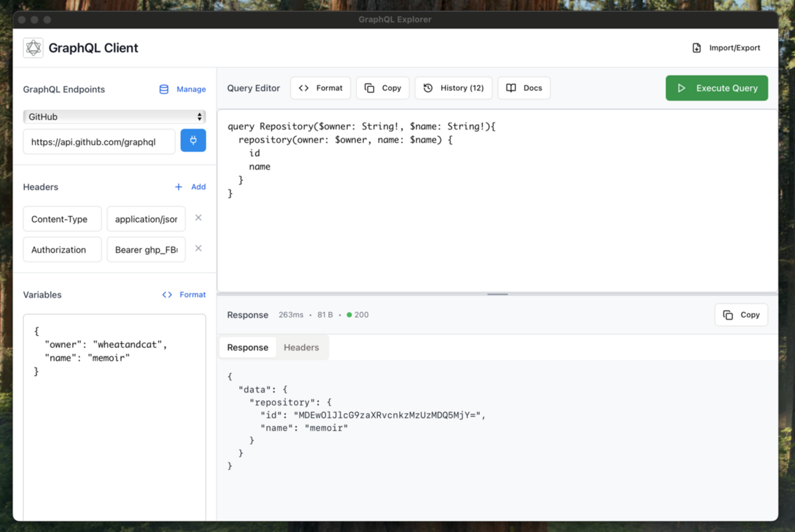Click the History clock icon
The image size is (795, 532).
pos(428,88)
